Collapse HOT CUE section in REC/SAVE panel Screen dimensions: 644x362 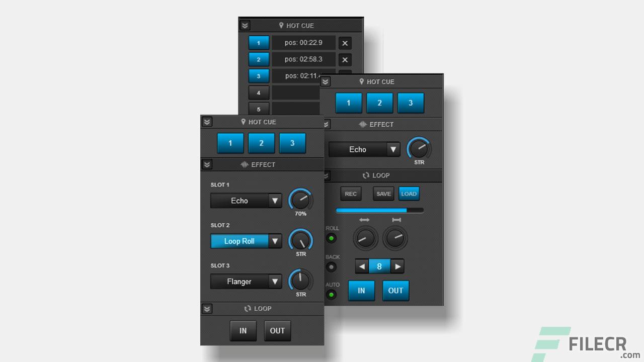click(326, 81)
